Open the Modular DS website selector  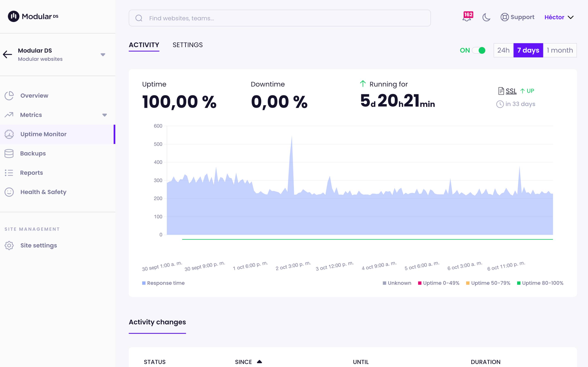coord(103,54)
